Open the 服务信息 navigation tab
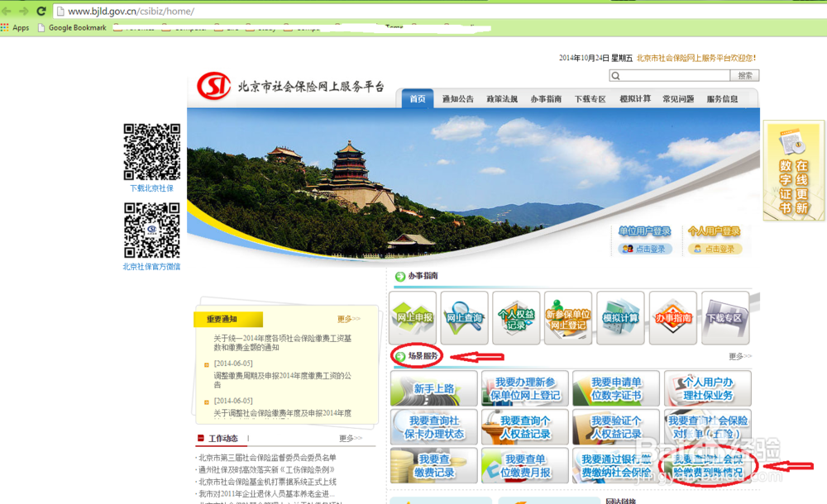Screen dimensions: 827x504 coord(723,98)
